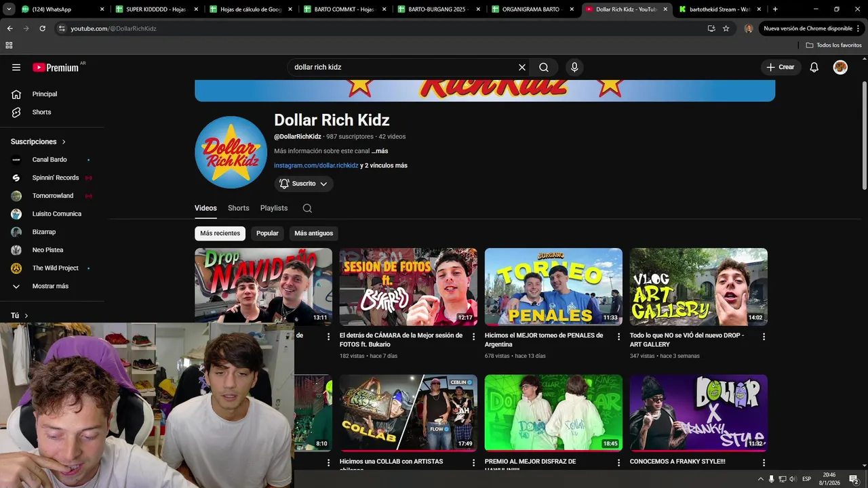The width and height of the screenshot is (868, 488).
Task: Click the Crear button
Action: point(781,67)
